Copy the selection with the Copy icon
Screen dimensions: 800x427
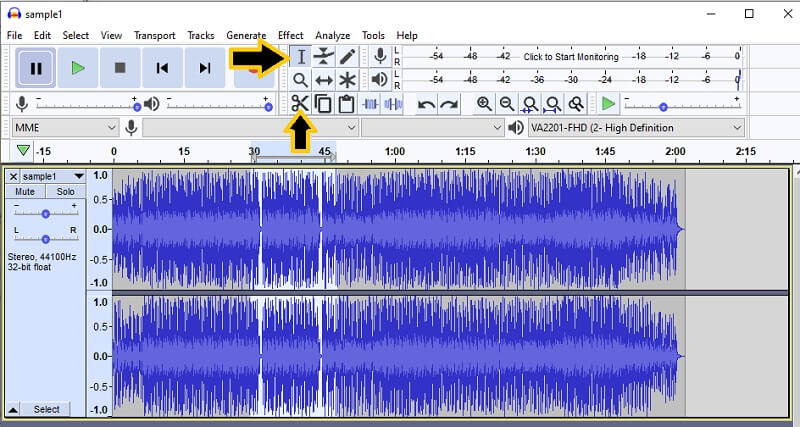(x=323, y=104)
